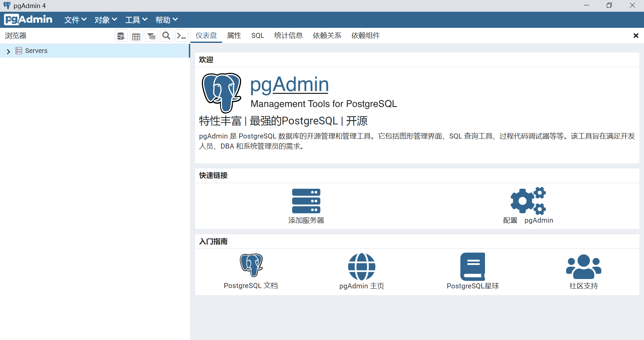Screen dimensions: 644x340
Task: Click the 欢迎 section header
Action: coord(206,60)
